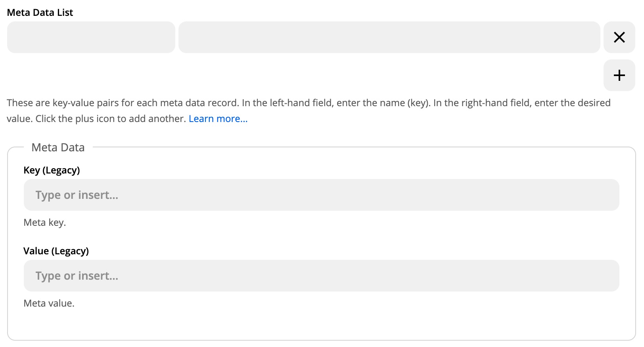This screenshot has height=347, width=644.
Task: Click the 'Meta value.' hint text
Action: pyautogui.click(x=49, y=303)
